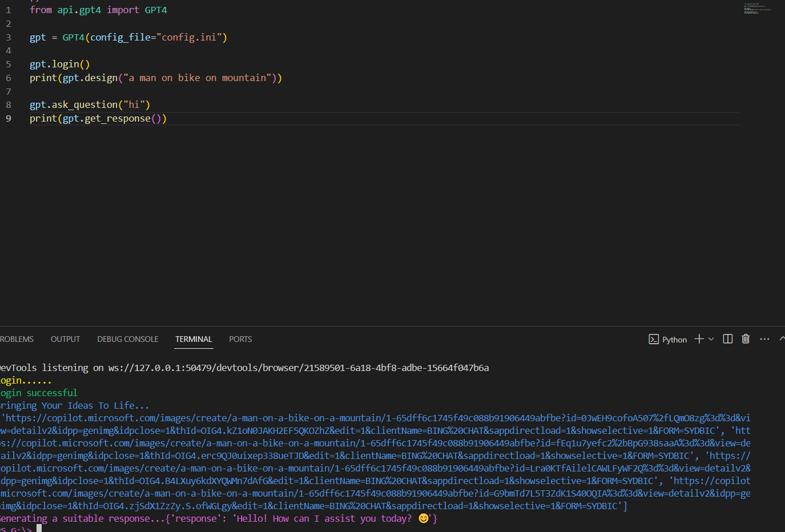Switch to the PROBLEMS tab
The width and height of the screenshot is (785, 532).
[x=17, y=339]
